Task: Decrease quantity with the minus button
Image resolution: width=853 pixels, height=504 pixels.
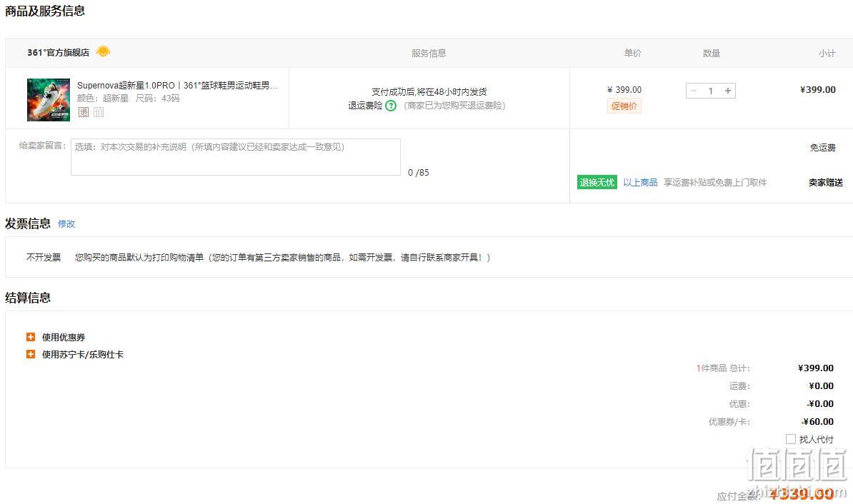Action: (694, 91)
